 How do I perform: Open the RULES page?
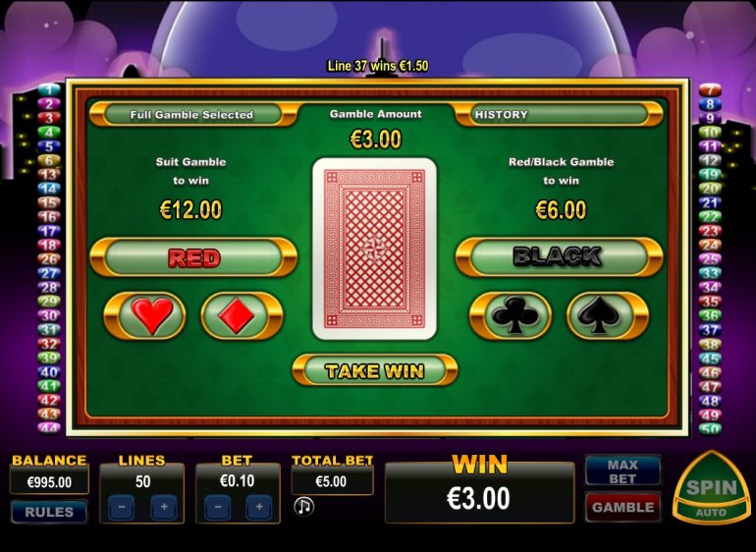pyautogui.click(x=49, y=512)
